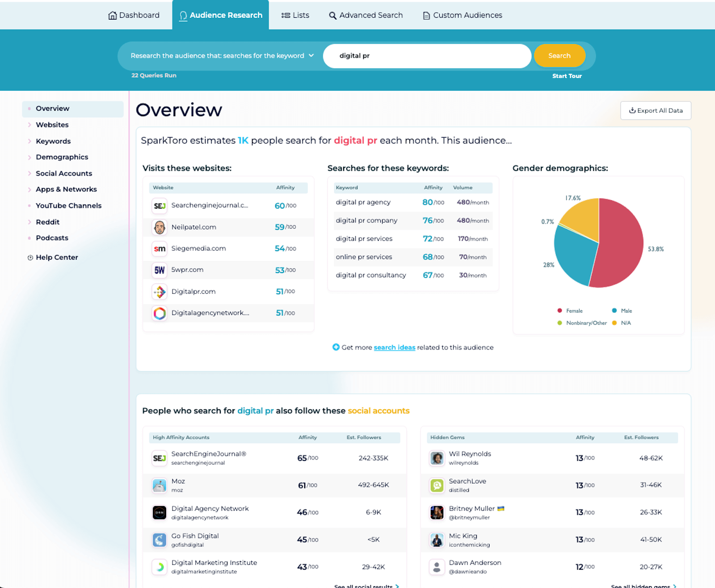This screenshot has height=588, width=715.
Task: Click the Searchenginejournal.com SEJ logo
Action: pos(160,206)
